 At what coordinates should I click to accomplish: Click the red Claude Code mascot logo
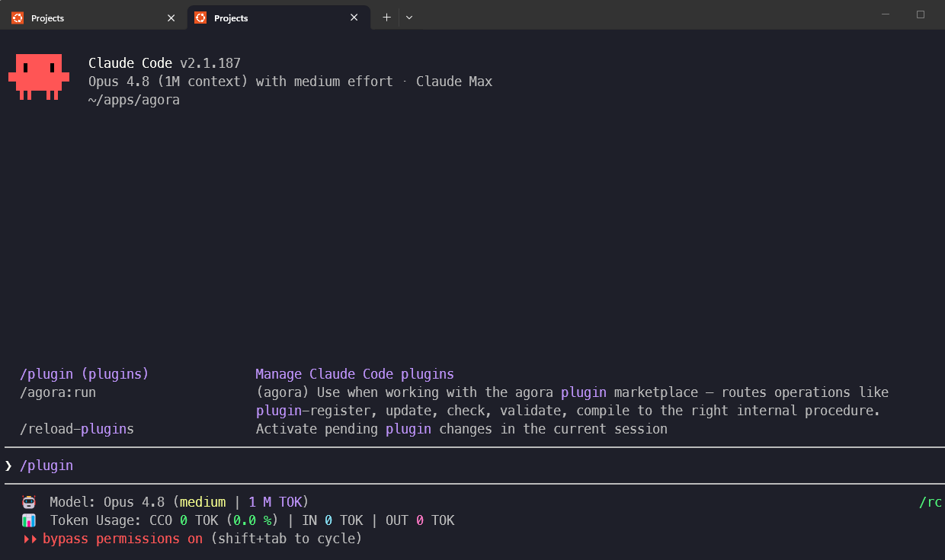tap(39, 77)
